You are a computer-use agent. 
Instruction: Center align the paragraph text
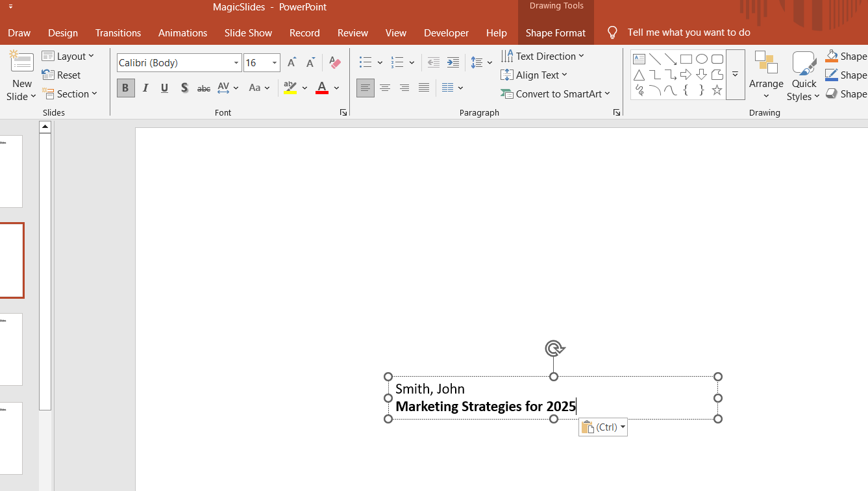click(385, 88)
